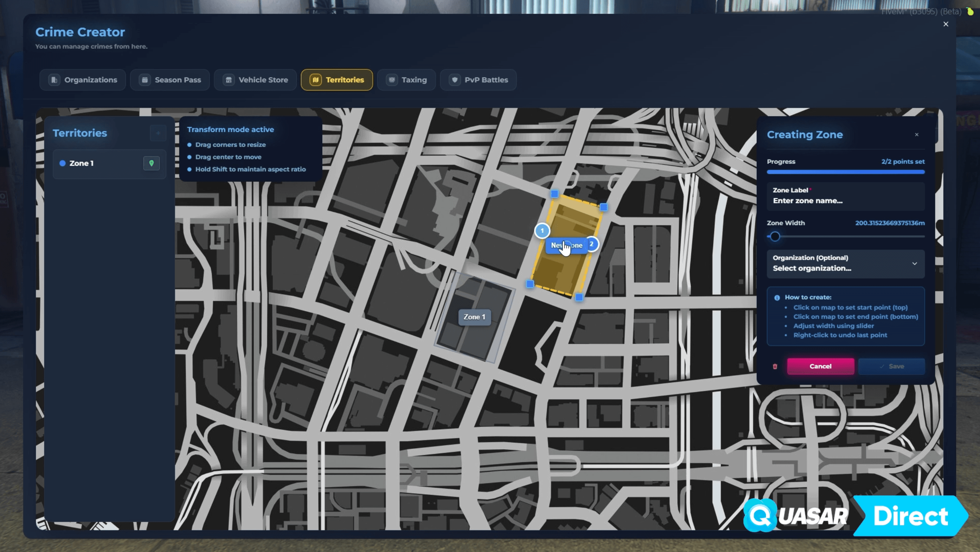
Task: Select the Taxing coin icon
Action: click(x=392, y=80)
